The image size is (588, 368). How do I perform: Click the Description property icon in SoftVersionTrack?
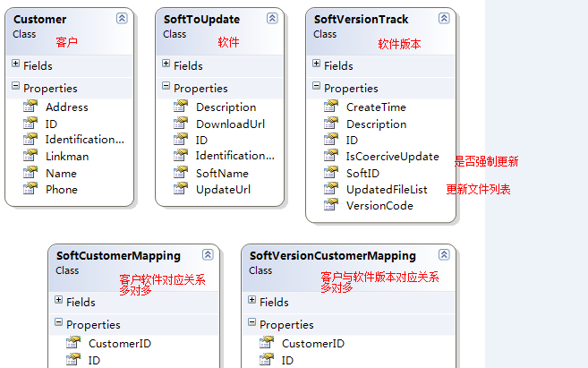331,123
